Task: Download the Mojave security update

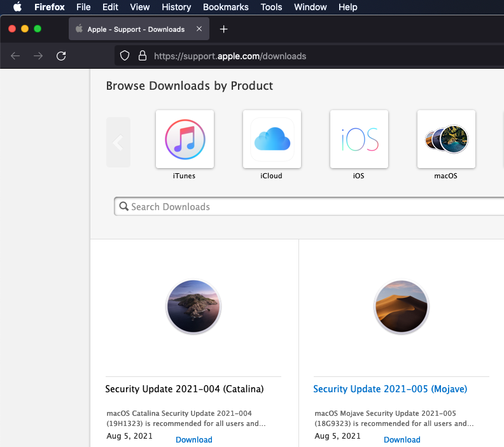Action: (402, 439)
